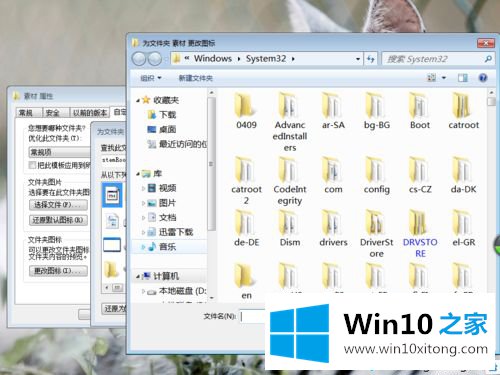The height and width of the screenshot is (375, 500).
Task: Select 音乐 library in navigation pane
Action: [x=162, y=247]
